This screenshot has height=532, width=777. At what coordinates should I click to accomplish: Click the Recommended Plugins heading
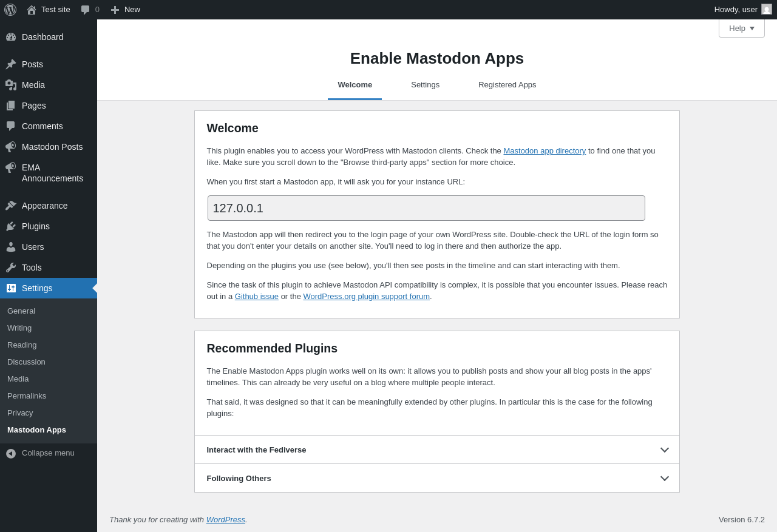[272, 348]
